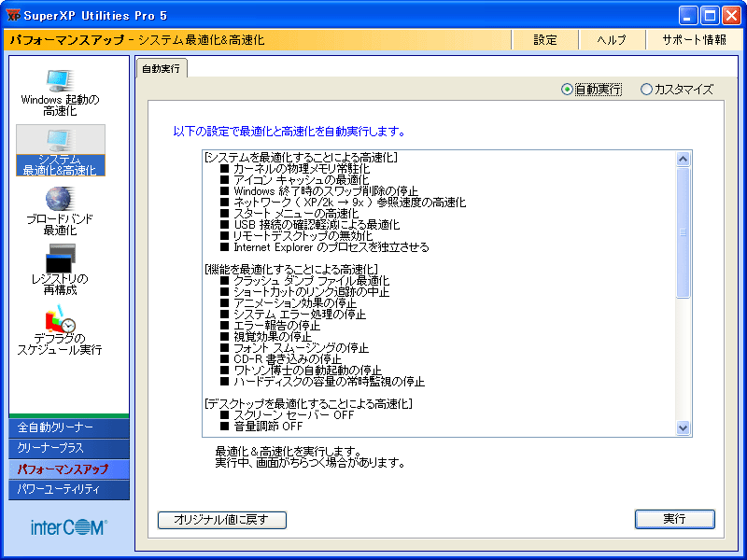Open ブロードバンド最適化 globe icon

[60, 212]
